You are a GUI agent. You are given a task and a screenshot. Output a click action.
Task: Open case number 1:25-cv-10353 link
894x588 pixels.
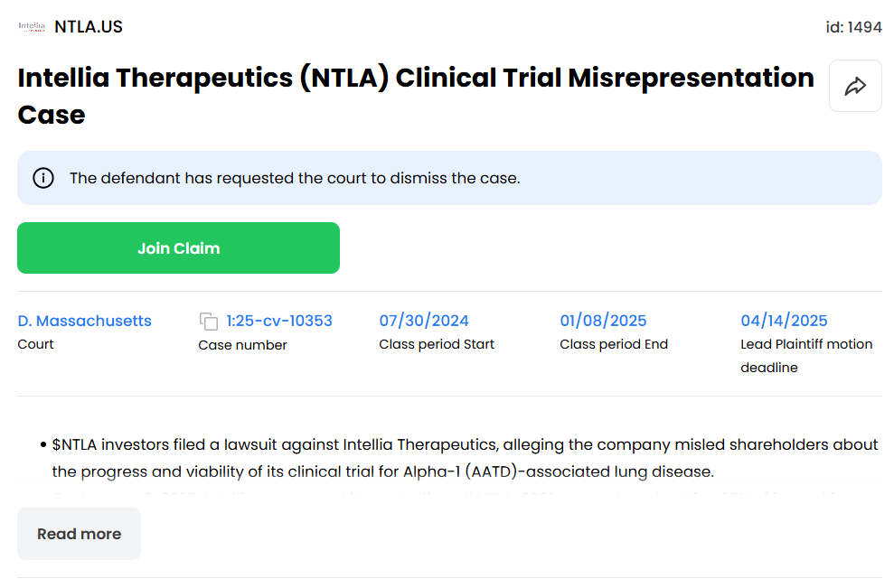tap(279, 321)
